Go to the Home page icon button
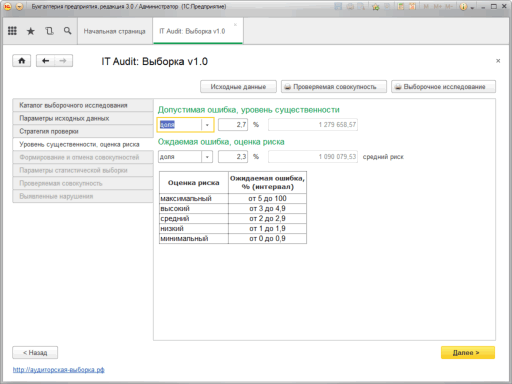The image size is (512, 384). click(x=22, y=61)
